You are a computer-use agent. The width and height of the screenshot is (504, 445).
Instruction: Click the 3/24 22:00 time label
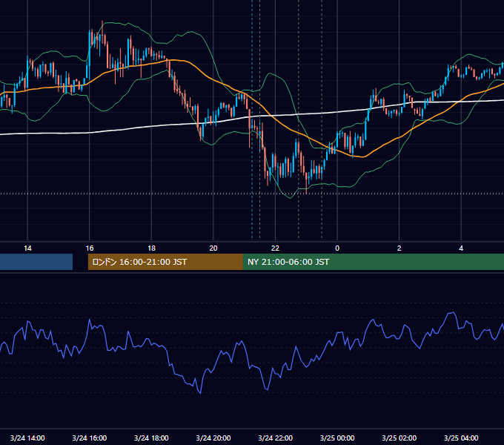click(x=275, y=438)
